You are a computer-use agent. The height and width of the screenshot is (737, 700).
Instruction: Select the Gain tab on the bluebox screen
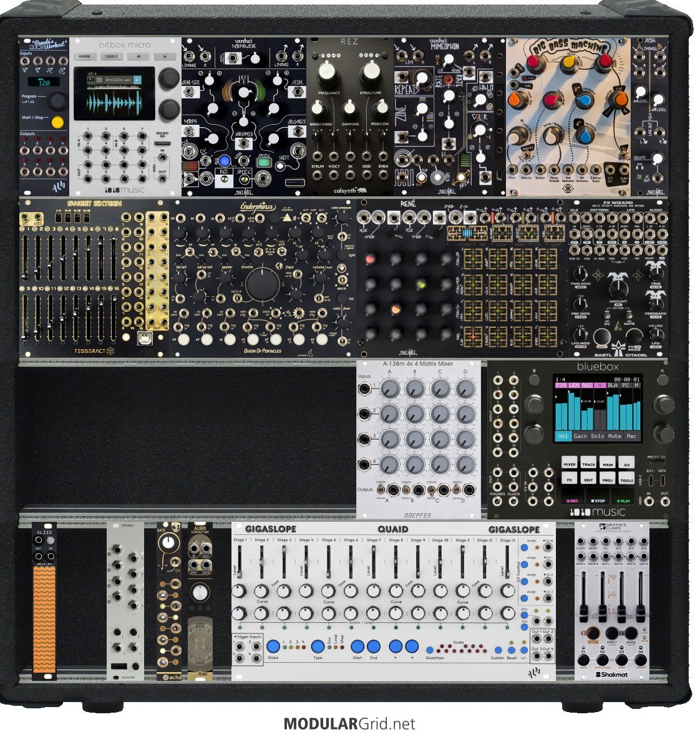coord(580,436)
